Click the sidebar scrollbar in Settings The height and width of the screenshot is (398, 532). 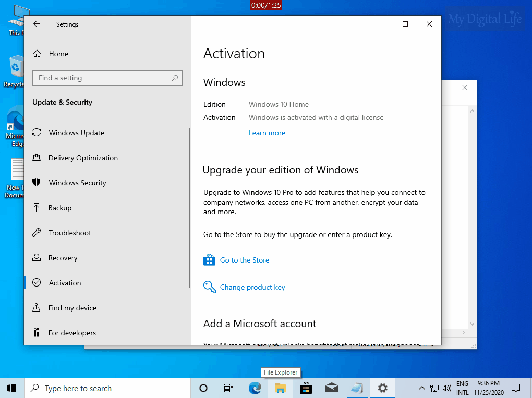click(x=189, y=208)
